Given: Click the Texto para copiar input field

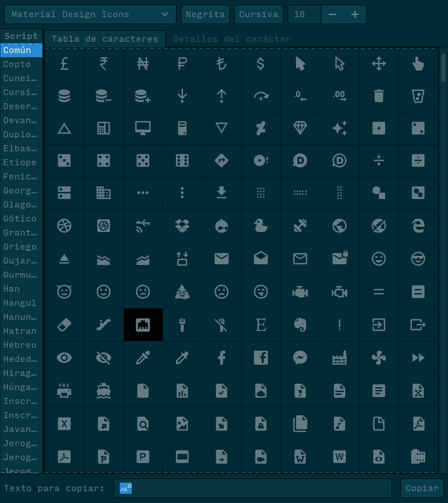Looking at the screenshot, I should pyautogui.click(x=252, y=488).
